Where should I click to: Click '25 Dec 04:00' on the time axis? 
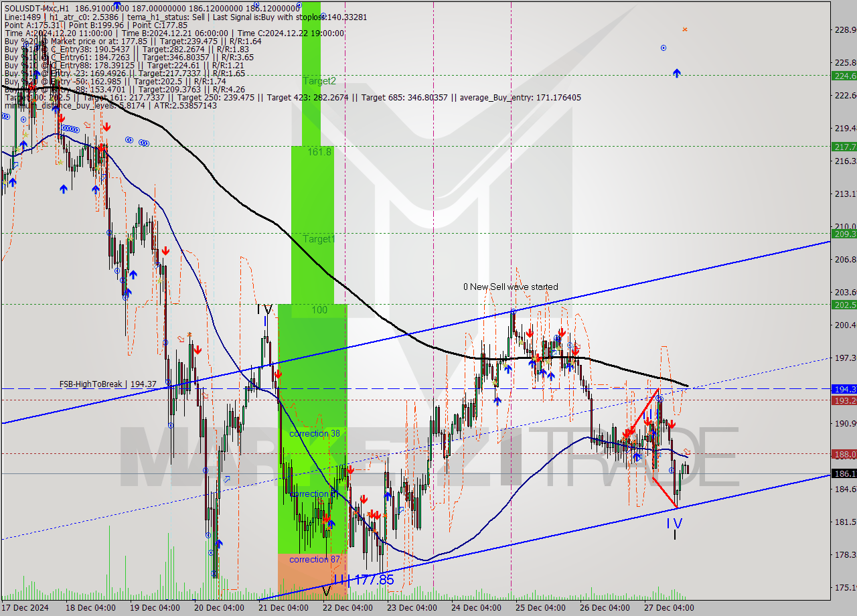(542, 608)
